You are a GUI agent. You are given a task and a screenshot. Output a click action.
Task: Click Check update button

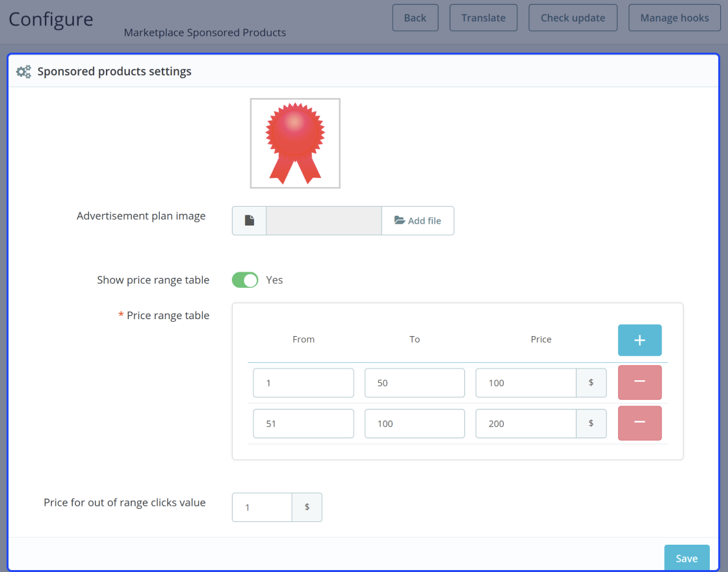point(573,18)
